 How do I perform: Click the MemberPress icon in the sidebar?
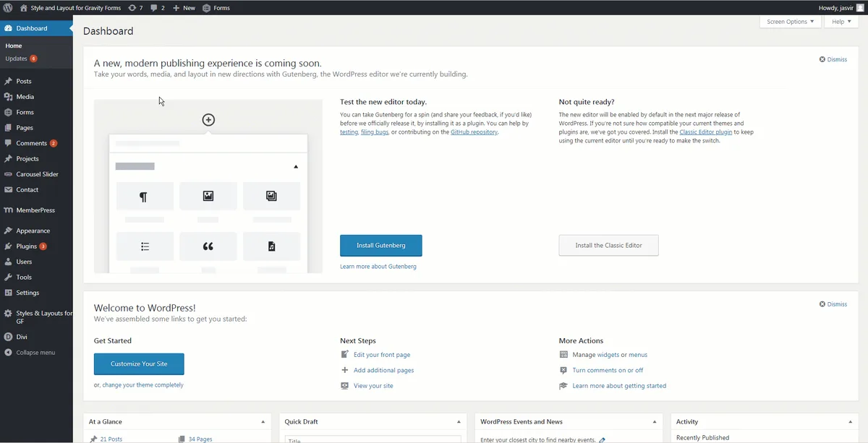8,210
